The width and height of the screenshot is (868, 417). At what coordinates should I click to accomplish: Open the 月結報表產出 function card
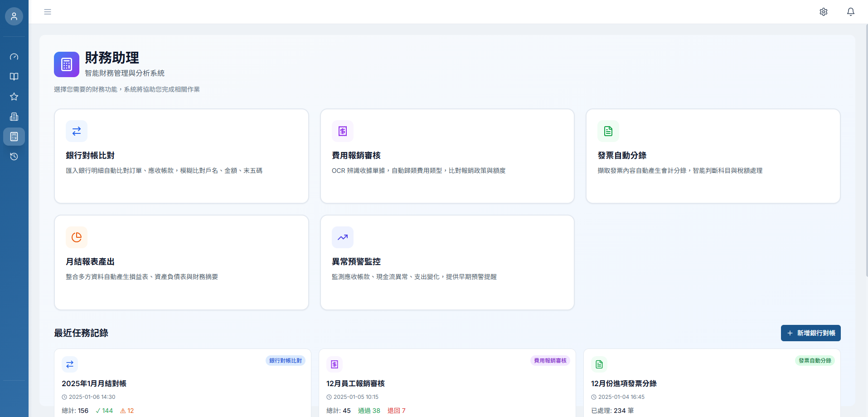coord(181,262)
